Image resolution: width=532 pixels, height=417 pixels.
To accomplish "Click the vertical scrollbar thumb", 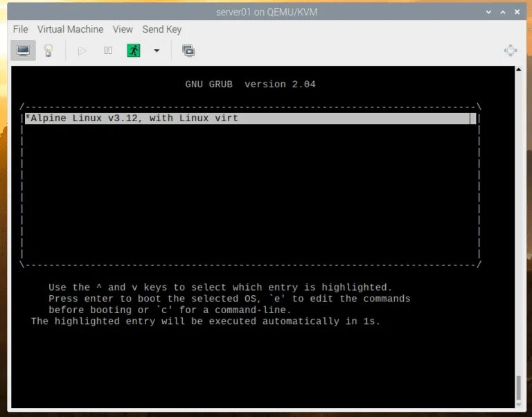I will 518,388.
